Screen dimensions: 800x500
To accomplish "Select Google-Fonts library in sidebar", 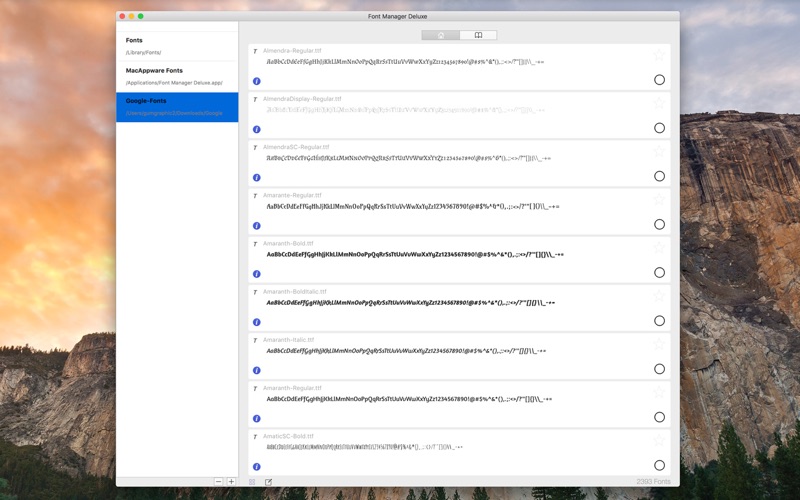I will (x=177, y=107).
